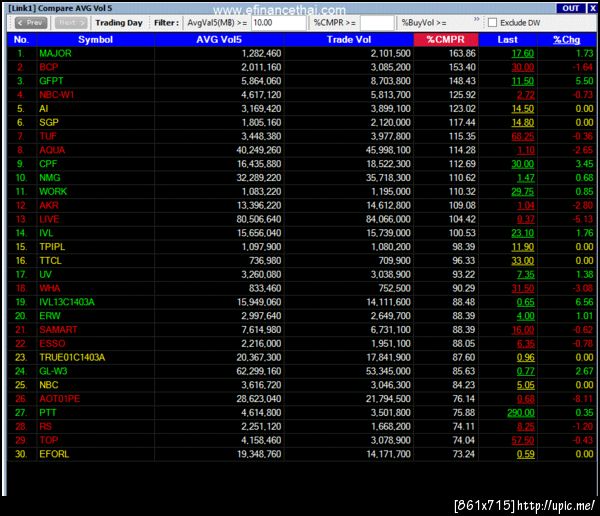Select the TPIPL symbol
The image size is (600, 516).
point(52,247)
